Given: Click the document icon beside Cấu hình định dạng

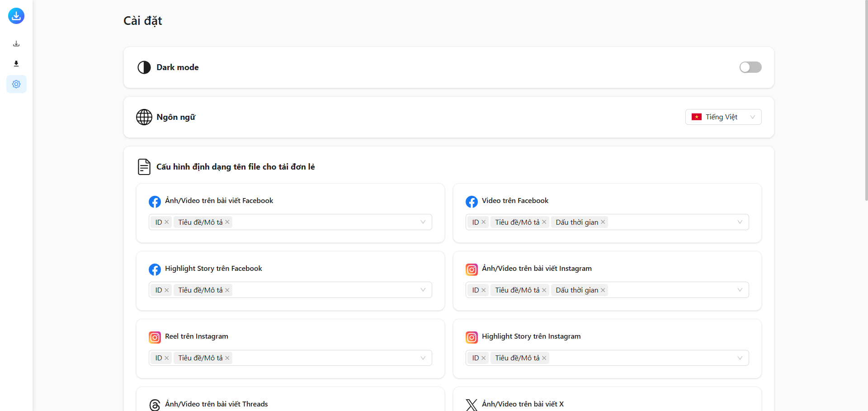Looking at the screenshot, I should coord(144,167).
